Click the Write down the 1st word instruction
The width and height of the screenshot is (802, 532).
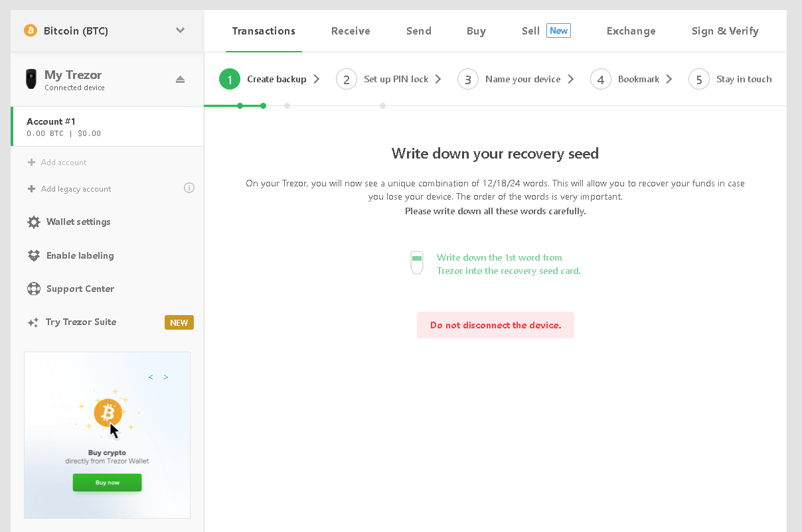tap(509, 264)
